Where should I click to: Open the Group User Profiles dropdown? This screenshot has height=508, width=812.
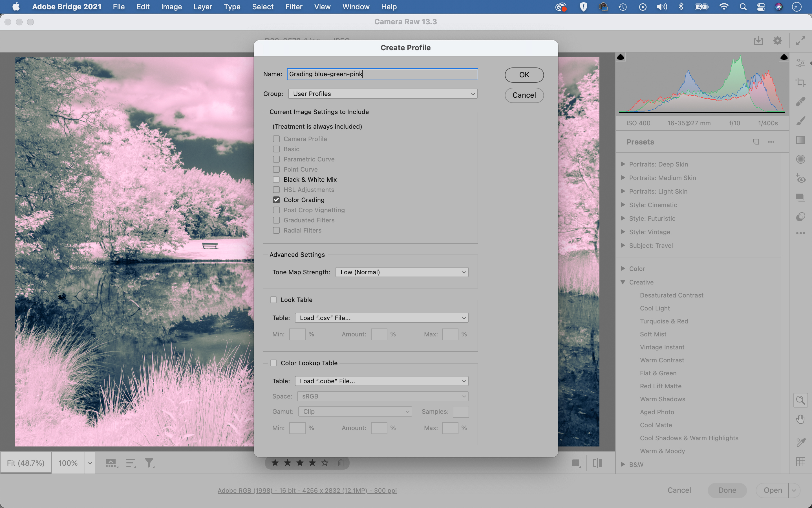coord(383,94)
